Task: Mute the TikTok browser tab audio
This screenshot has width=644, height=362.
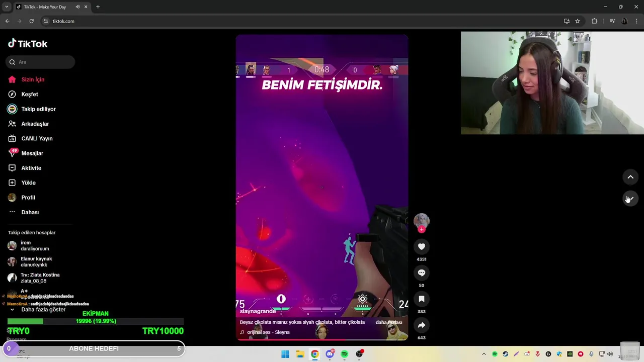Action: (77, 7)
